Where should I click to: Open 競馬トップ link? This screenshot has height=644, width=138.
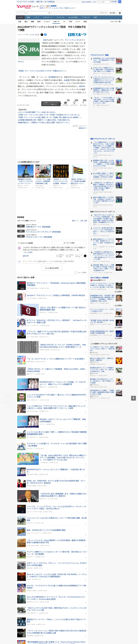tap(75, 221)
